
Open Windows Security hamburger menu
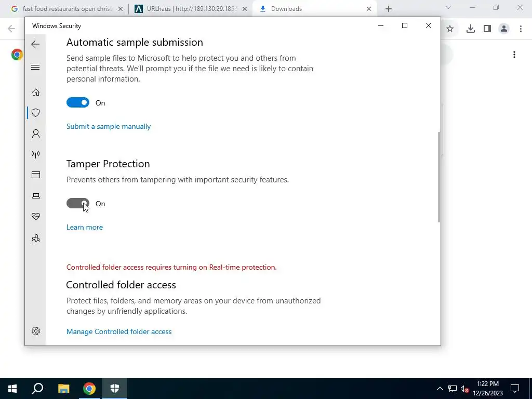tap(35, 67)
